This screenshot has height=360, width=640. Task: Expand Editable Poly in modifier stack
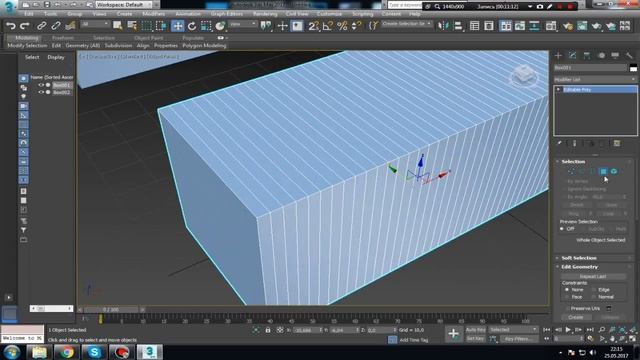coord(558,89)
